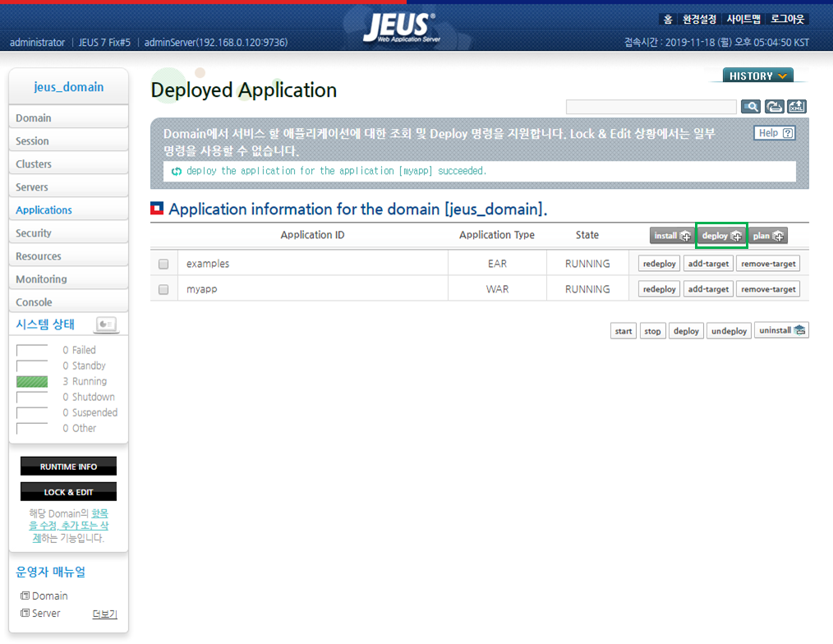The image size is (833, 644).
Task: Click the deploy button in table header
Action: 721,236
